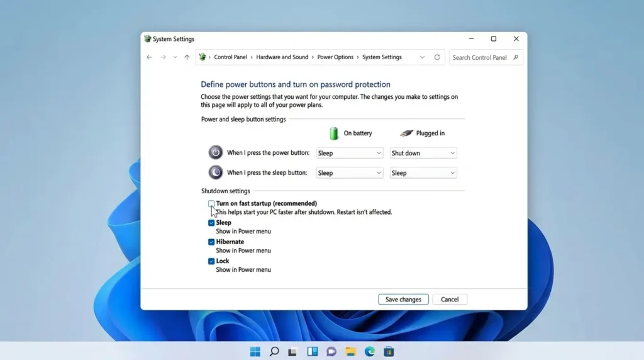Click Save changes button
The width and height of the screenshot is (644, 360).
pos(403,299)
